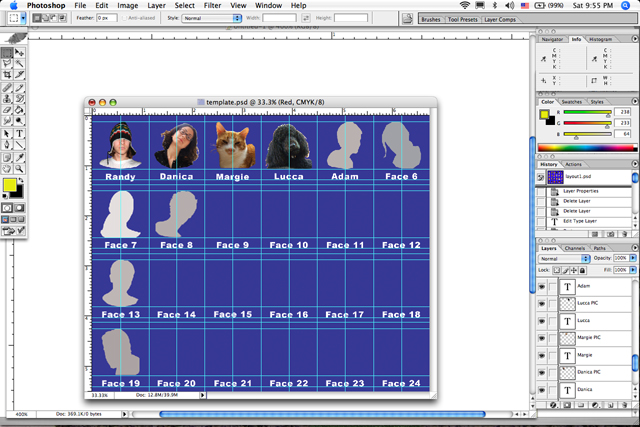Select the Path Selection arrow tool
The width and height of the screenshot is (640, 427).
coord(7,134)
